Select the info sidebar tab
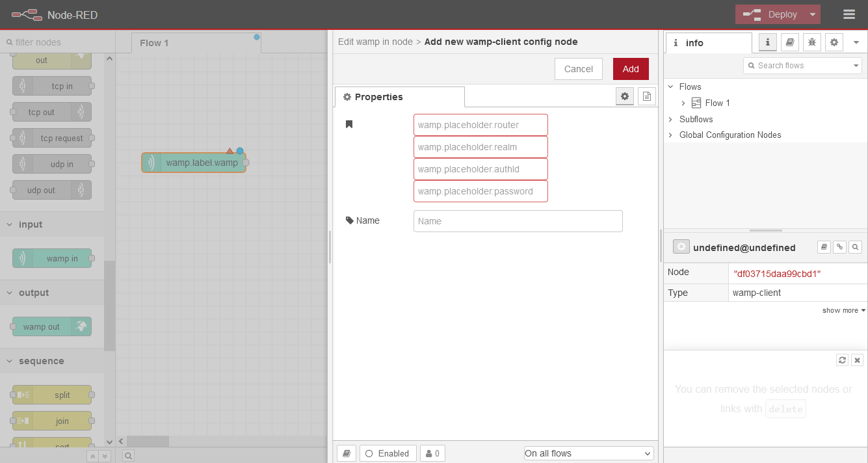 [x=708, y=43]
